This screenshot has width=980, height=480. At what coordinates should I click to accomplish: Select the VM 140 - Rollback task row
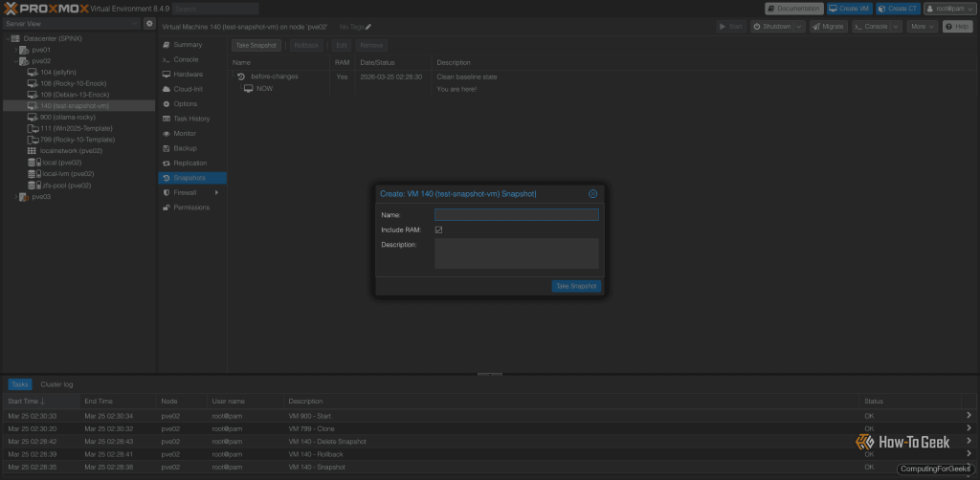click(x=489, y=454)
